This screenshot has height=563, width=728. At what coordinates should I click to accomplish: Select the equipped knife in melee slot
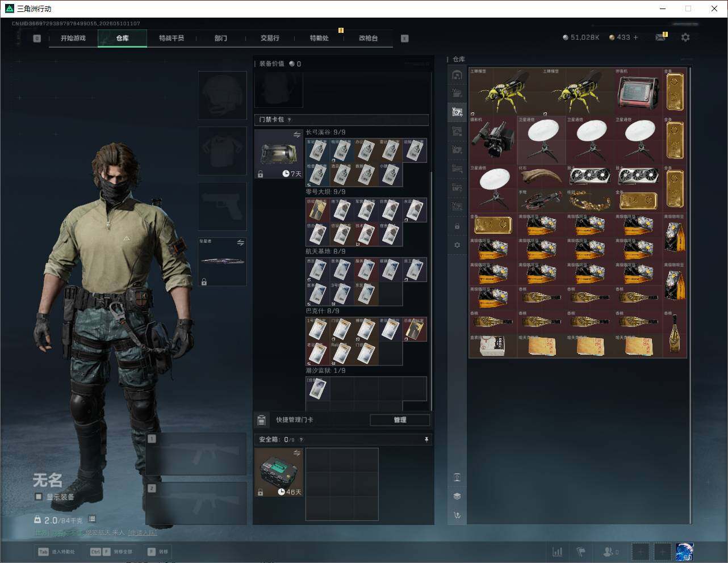pyautogui.click(x=222, y=262)
